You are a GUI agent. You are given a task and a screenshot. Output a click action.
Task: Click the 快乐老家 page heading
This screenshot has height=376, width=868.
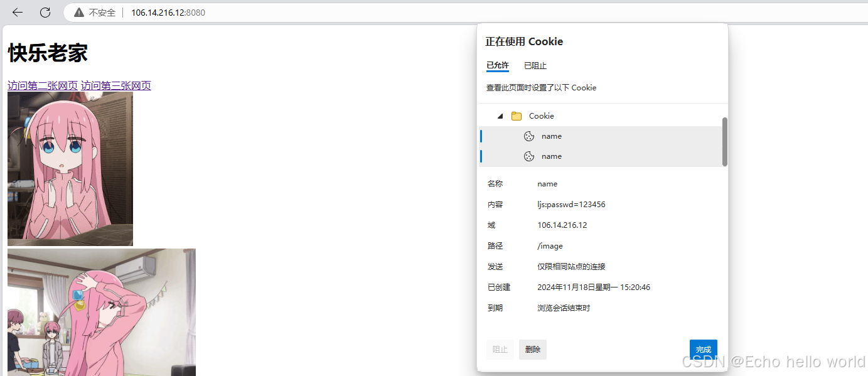(x=48, y=53)
